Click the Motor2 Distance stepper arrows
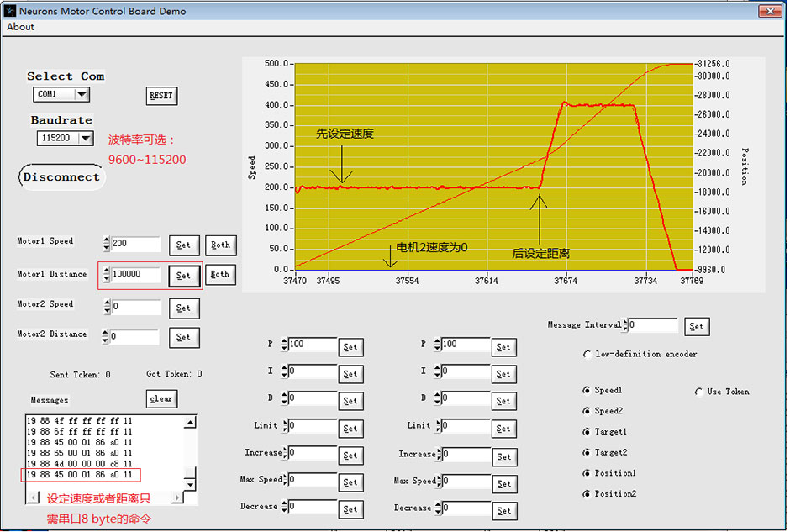790x532 pixels. pos(105,336)
